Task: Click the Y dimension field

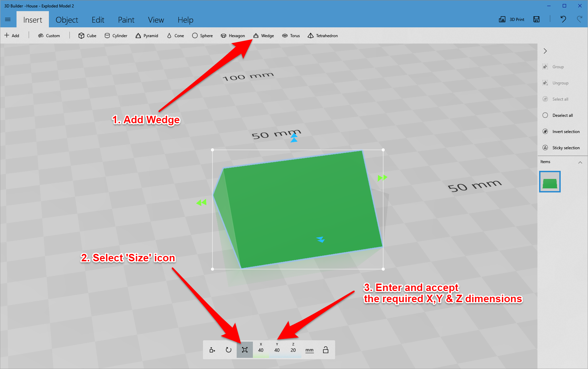Action: coord(277,350)
